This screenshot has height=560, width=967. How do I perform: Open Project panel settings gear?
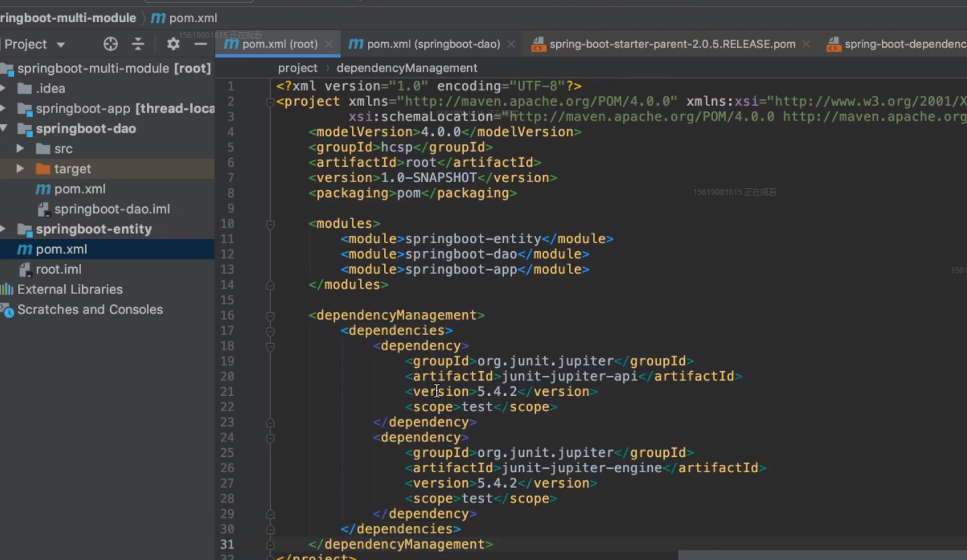pyautogui.click(x=173, y=44)
